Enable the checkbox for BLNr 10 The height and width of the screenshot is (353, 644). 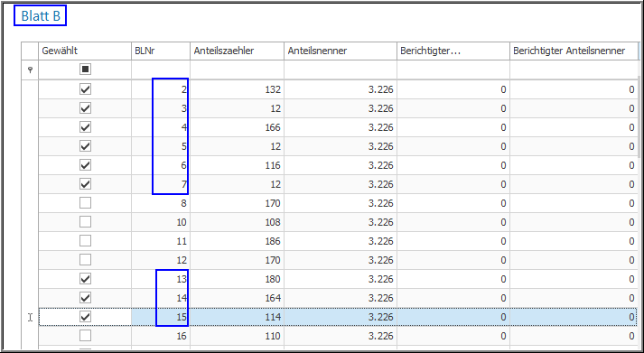85,222
